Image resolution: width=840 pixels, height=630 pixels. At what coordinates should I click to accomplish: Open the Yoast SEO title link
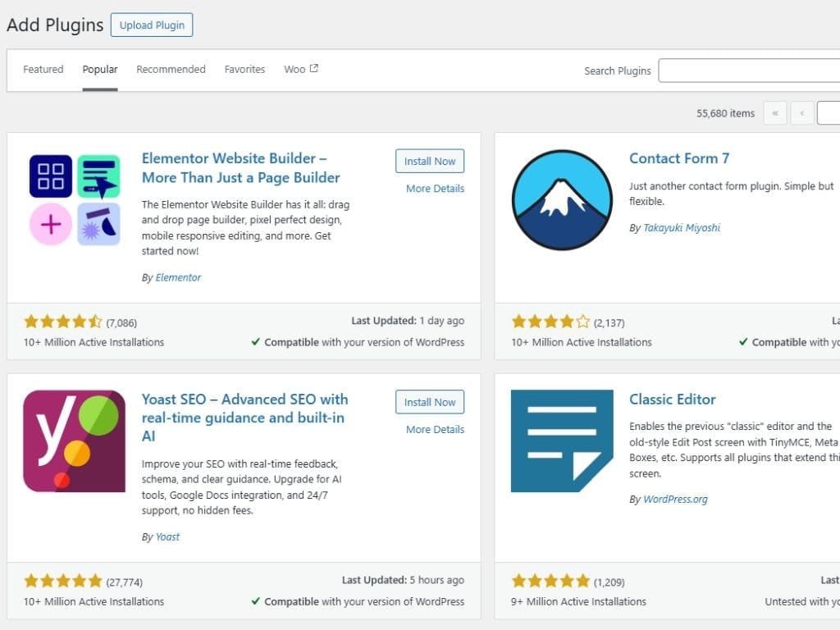click(244, 418)
